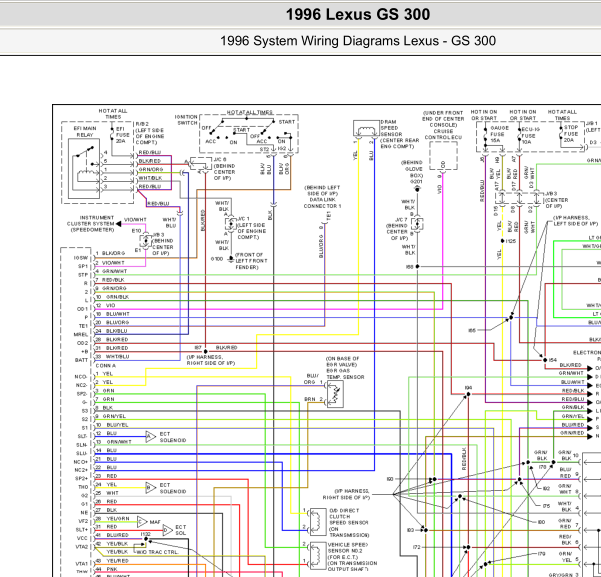Image resolution: width=601 pixels, height=577 pixels.
Task: Click the GAUGE FUSE 15A label
Action: click(x=499, y=134)
